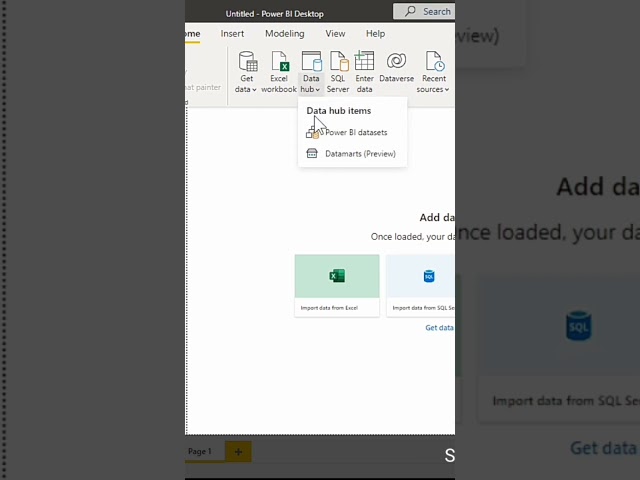Image resolution: width=640 pixels, height=480 pixels.
Task: Click the magnifier icon in Search box
Action: click(410, 11)
